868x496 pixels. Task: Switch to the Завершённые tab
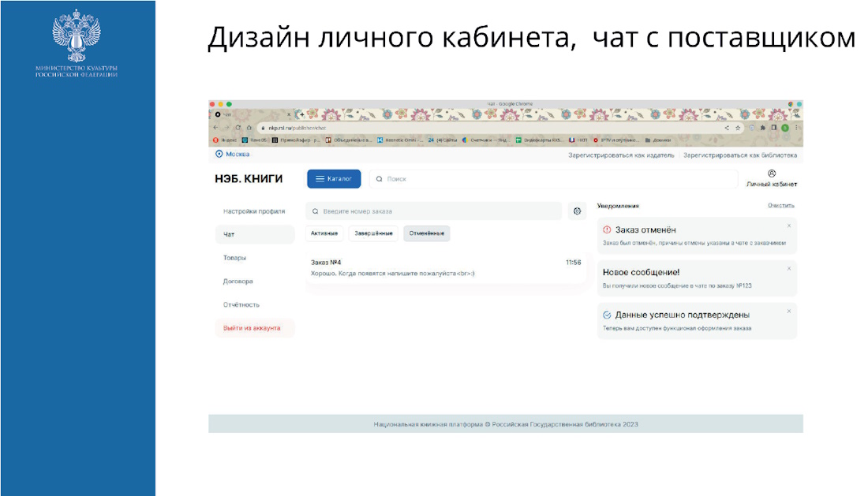point(373,233)
